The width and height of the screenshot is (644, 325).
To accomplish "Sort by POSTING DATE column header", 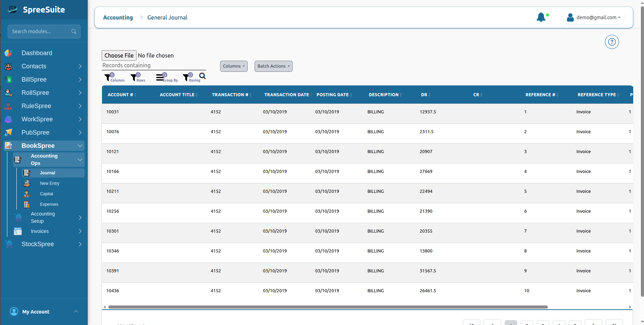I will click(334, 95).
